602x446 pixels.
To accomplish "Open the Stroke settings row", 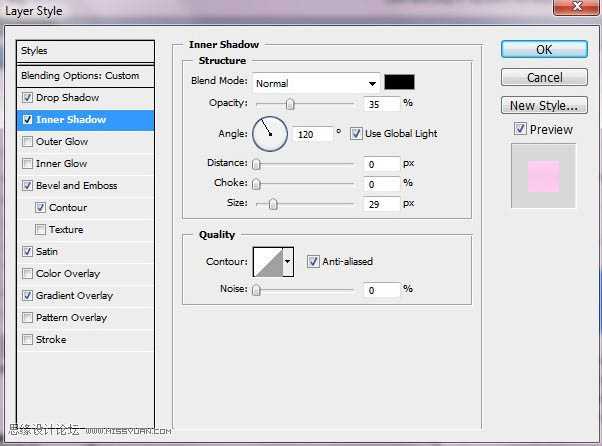I will click(x=86, y=340).
